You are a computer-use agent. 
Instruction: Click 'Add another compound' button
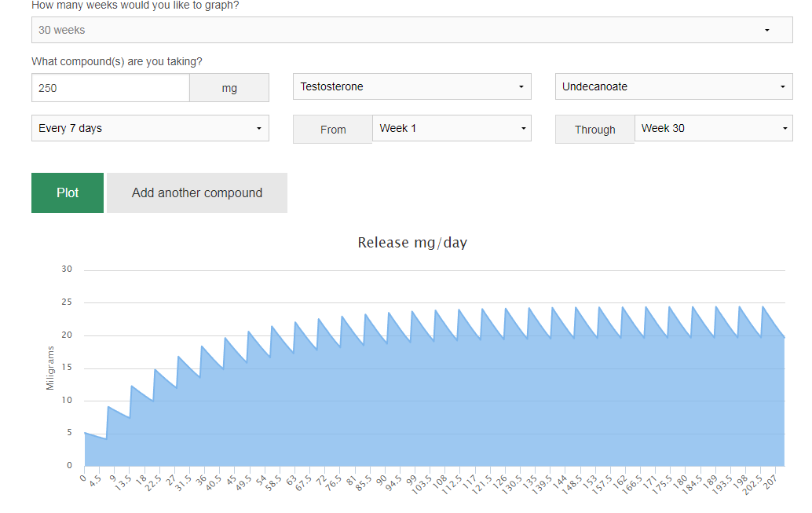196,192
